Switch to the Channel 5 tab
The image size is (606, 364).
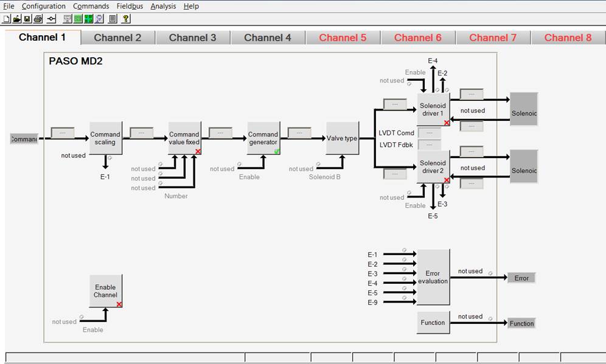pos(343,38)
